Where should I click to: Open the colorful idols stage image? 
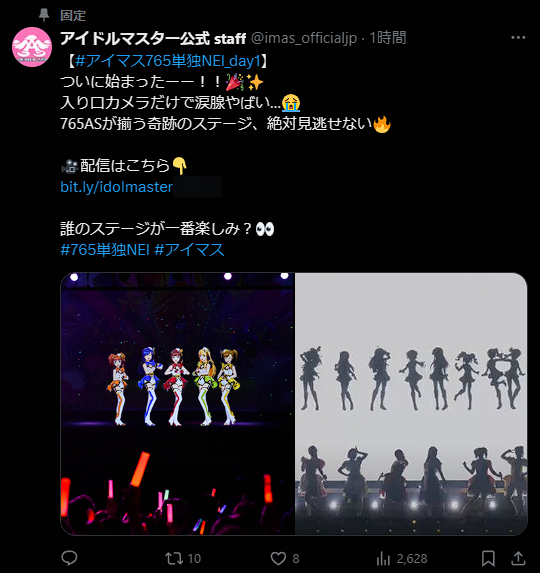(x=177, y=404)
